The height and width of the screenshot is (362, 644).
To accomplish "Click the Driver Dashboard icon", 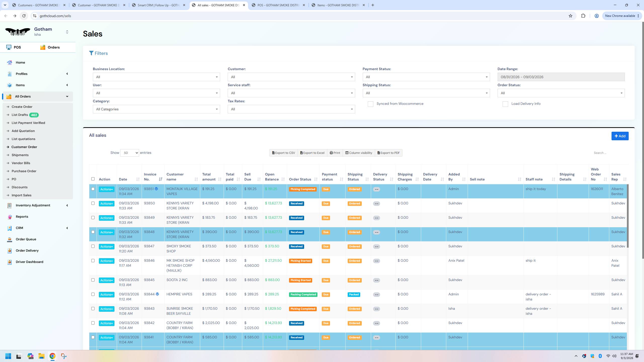I will click(x=10, y=262).
